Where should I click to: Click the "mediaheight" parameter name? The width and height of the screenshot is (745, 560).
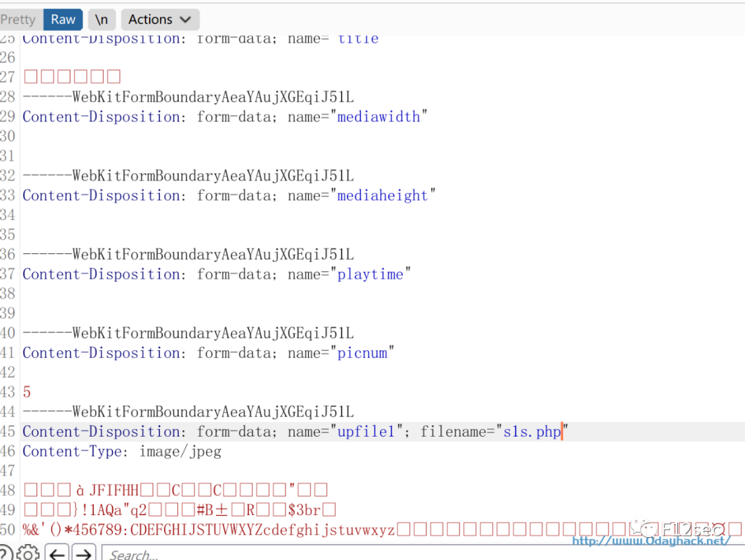pyautogui.click(x=382, y=195)
